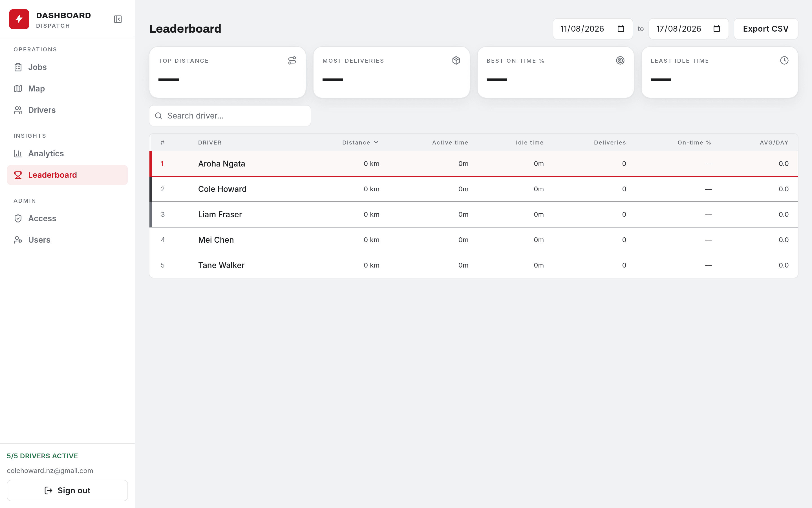Click the Most Deliveries card title

(x=353, y=61)
